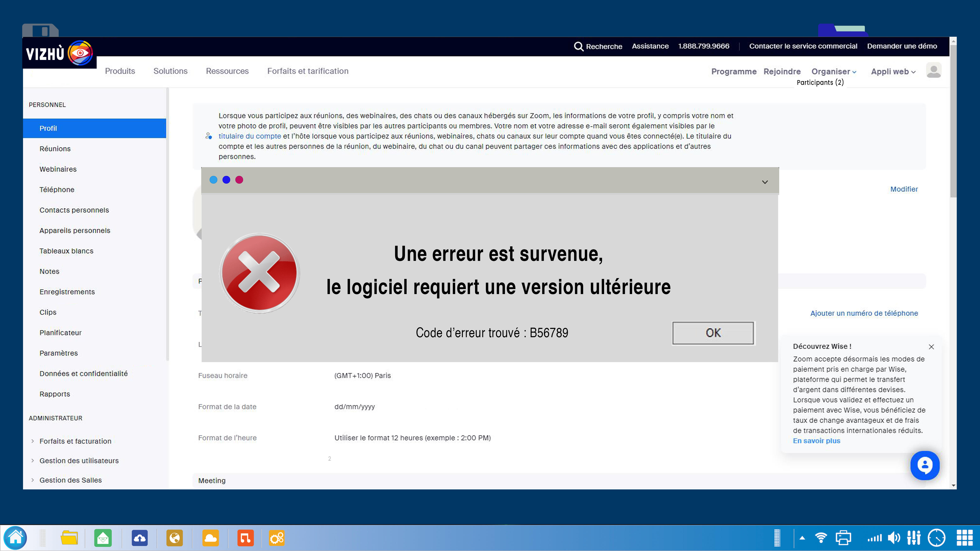Dismiss the Découvrez Wise popup
This screenshot has height=551, width=980.
931,346
